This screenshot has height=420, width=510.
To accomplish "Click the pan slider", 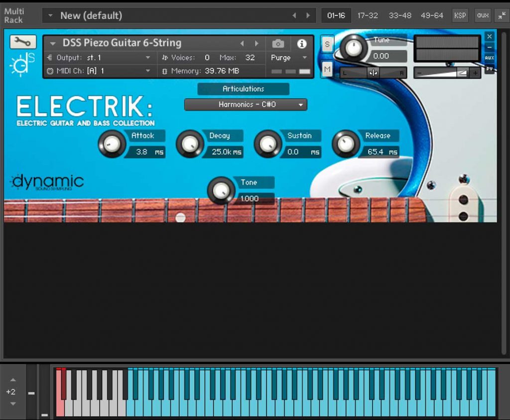I will (373, 73).
